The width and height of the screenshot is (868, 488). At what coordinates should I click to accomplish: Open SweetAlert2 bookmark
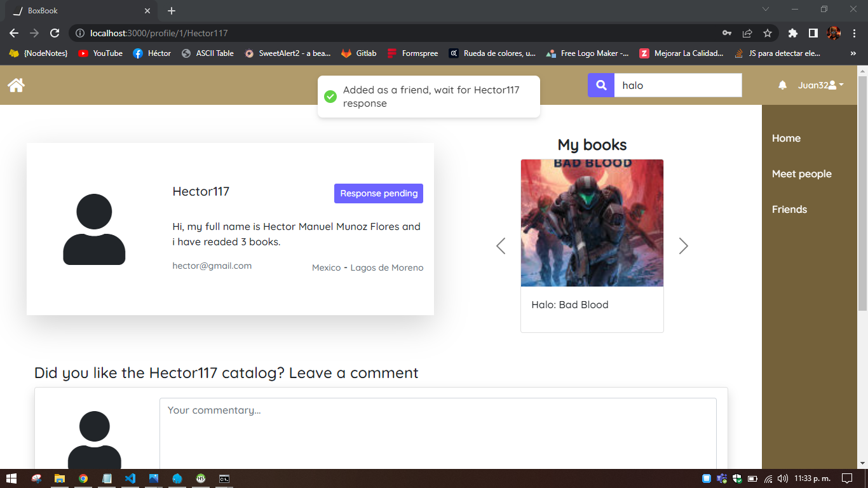click(288, 53)
